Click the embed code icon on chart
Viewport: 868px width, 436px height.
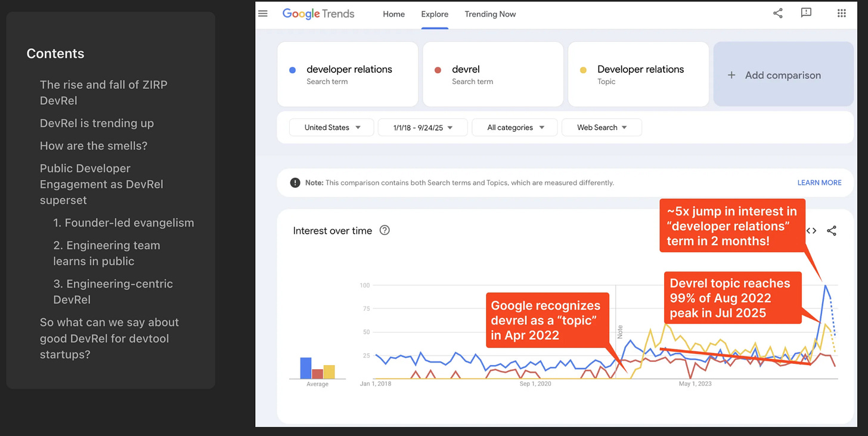pos(811,231)
